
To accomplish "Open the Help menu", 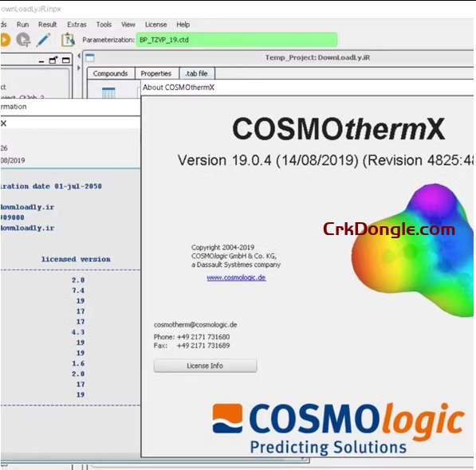I will (183, 25).
